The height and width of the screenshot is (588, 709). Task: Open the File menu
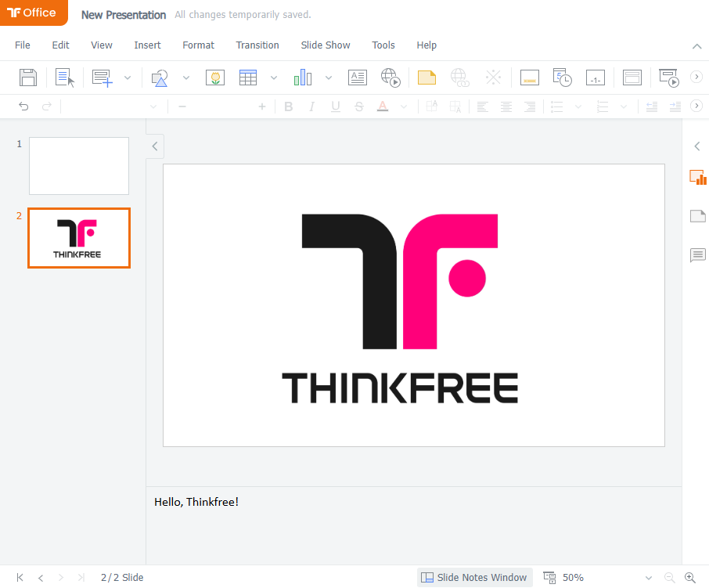point(23,45)
